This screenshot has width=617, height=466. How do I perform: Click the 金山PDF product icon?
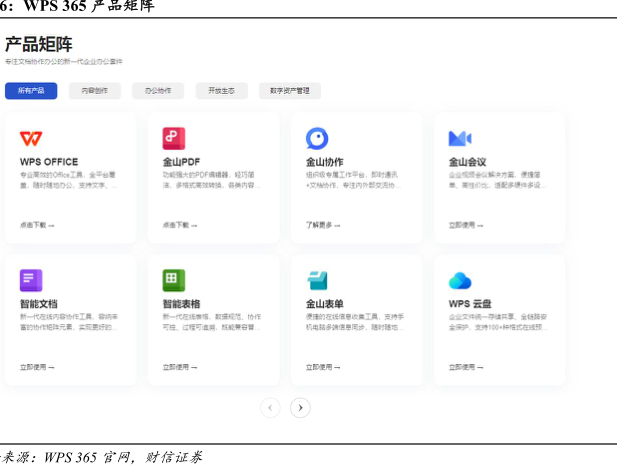174,138
